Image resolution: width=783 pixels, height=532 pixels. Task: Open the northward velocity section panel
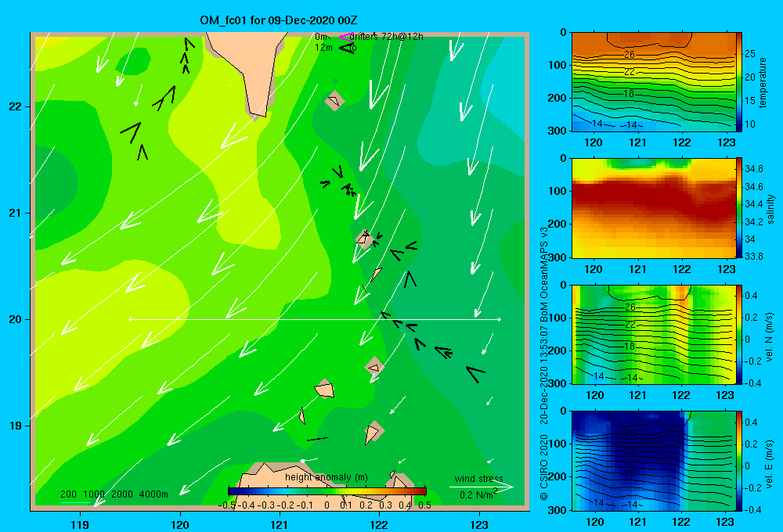[654, 334]
